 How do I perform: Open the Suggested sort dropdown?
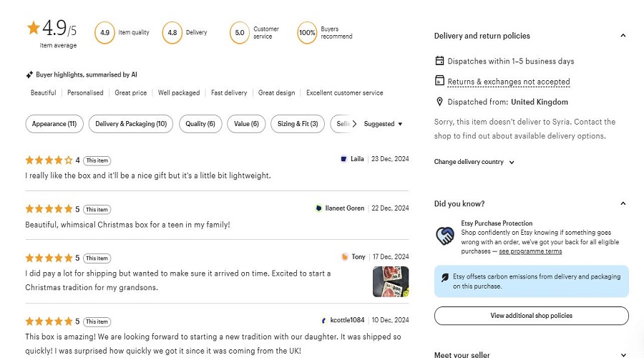pyautogui.click(x=383, y=124)
